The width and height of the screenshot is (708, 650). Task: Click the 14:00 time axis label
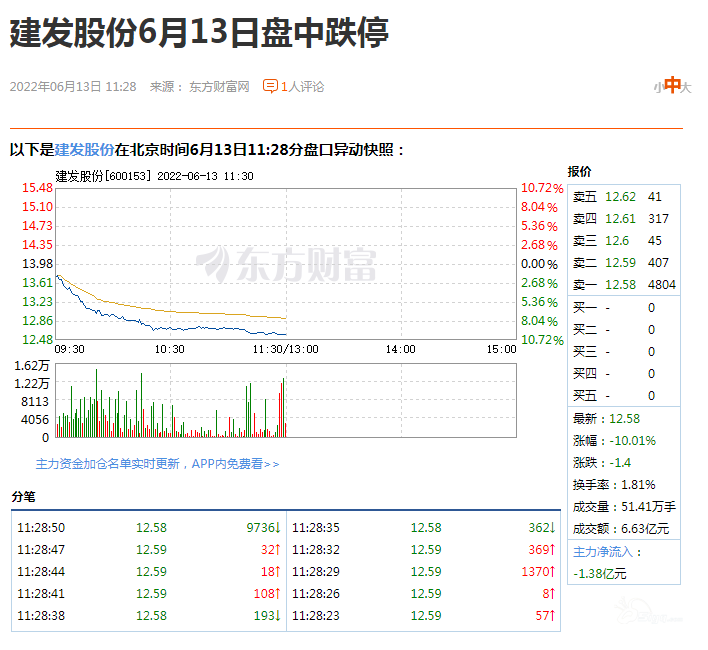(401, 349)
